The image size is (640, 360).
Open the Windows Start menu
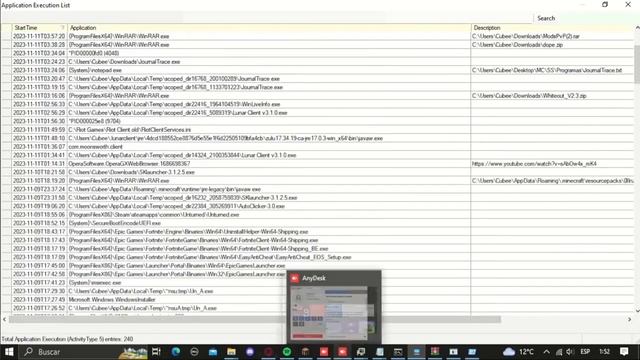pyautogui.click(x=9, y=351)
